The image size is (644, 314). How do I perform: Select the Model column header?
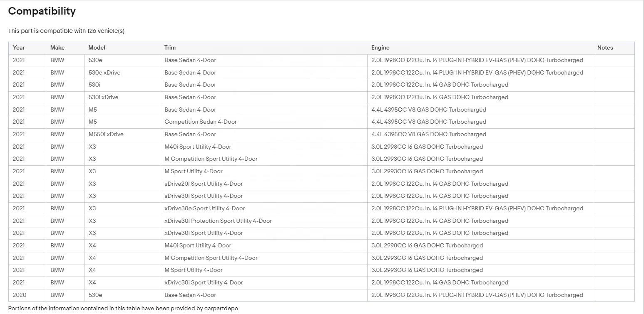pos(97,47)
